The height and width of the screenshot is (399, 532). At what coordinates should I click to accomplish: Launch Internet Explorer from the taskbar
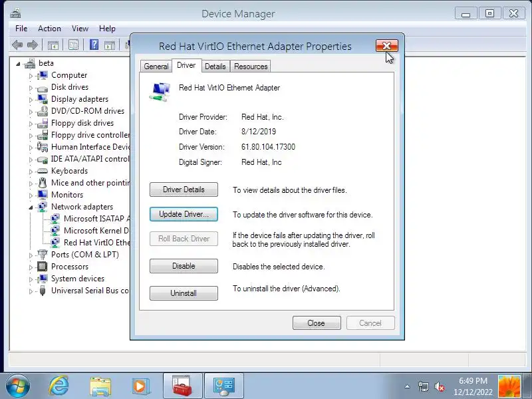[59, 386]
